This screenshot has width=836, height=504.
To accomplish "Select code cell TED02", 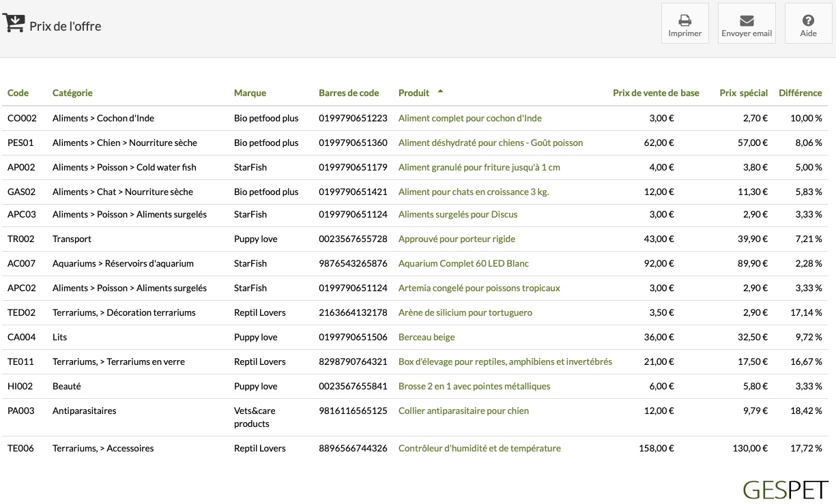I will [x=21, y=312].
